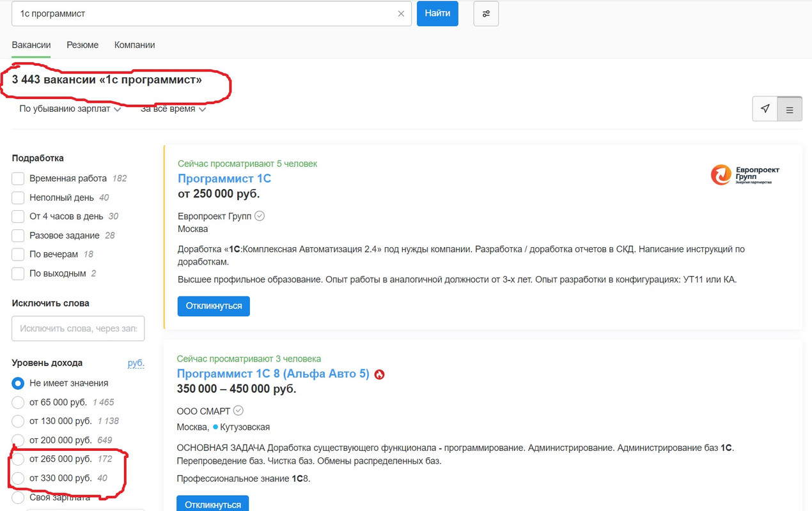Click Откликнуться on the Программист 1С vacancy
The image size is (812, 511).
pyautogui.click(x=214, y=306)
